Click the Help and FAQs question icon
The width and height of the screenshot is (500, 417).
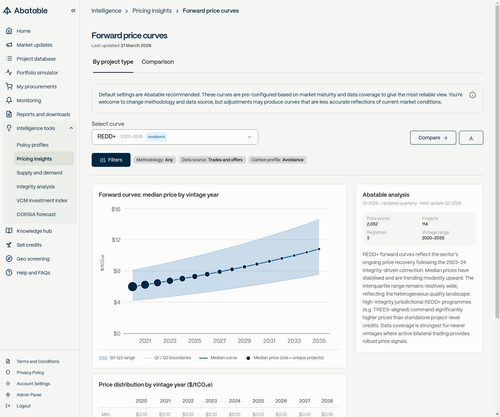pos(9,272)
